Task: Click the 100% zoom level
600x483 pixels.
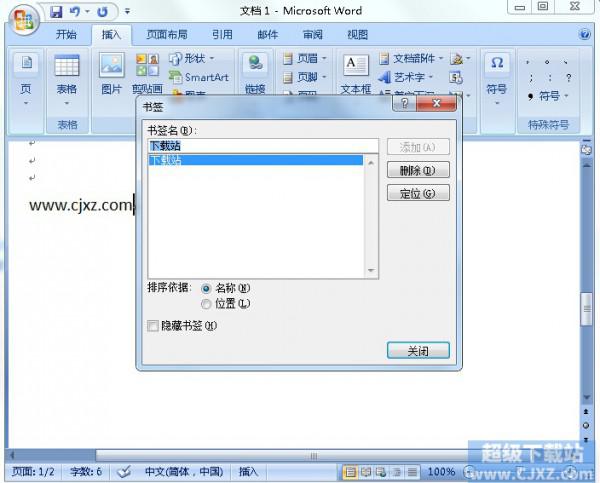Action: coord(441,472)
